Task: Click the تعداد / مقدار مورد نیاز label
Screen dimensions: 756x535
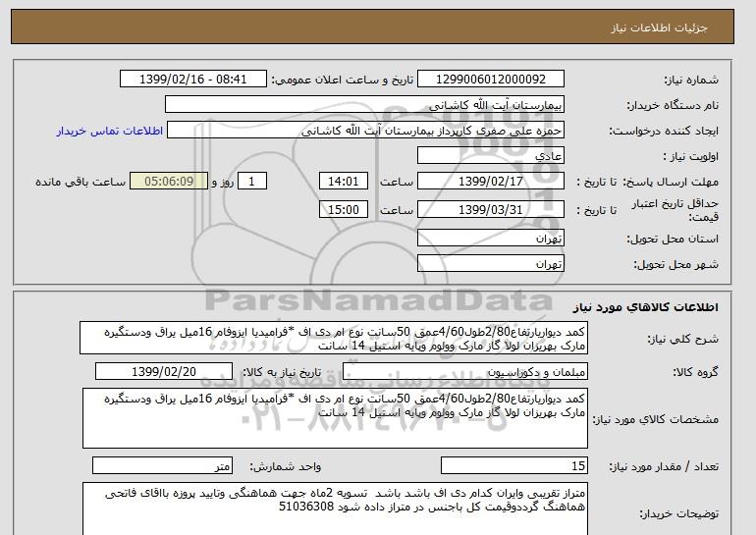Action: (x=664, y=466)
